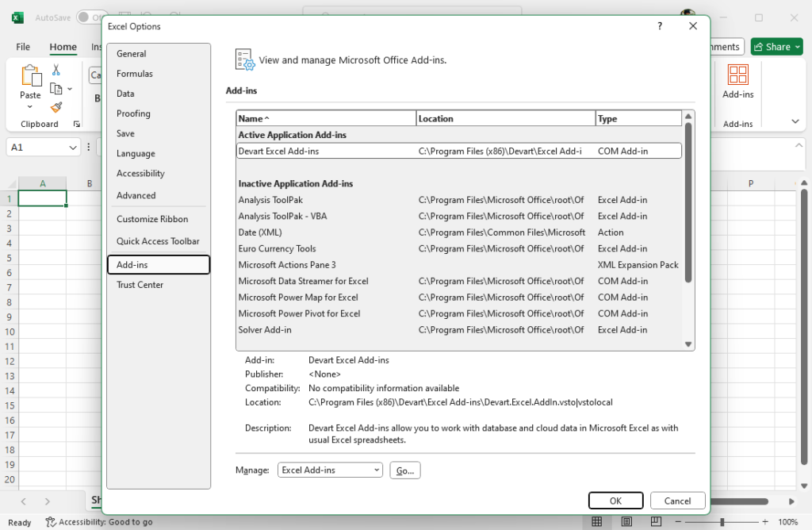Switch to Page Break Preview icon
Image resolution: width=812 pixels, height=530 pixels.
656,522
